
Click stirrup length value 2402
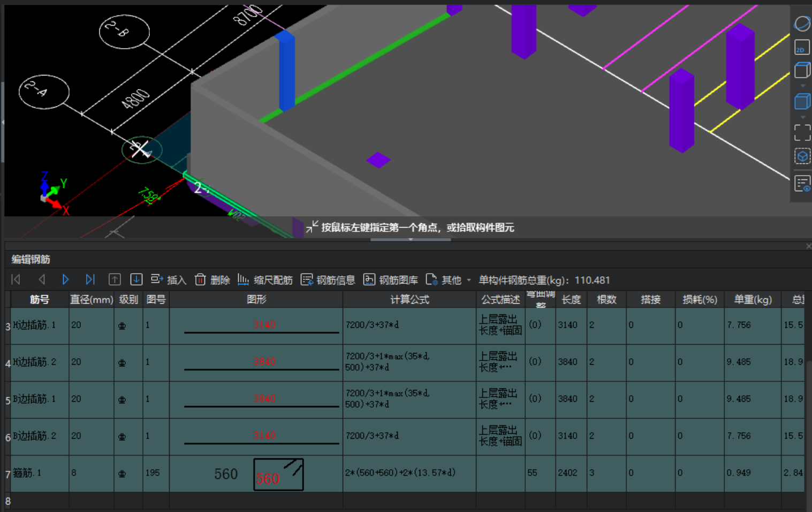click(x=567, y=473)
